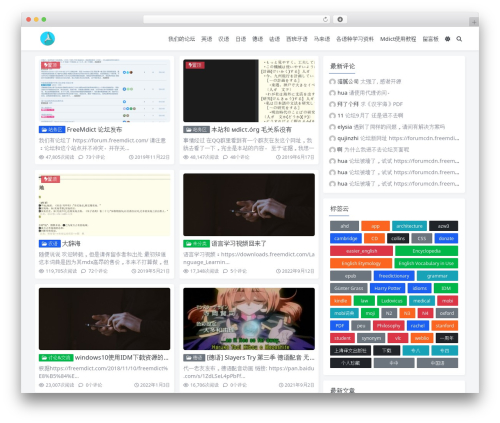500x423 pixels.
Task: Click the FreeMdict site logo
Action: coord(47,39)
